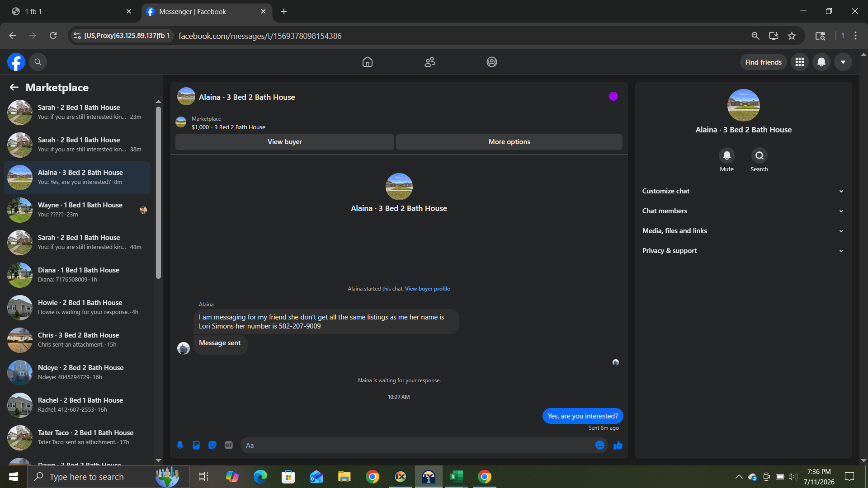Click the Find friends button

pyautogui.click(x=763, y=62)
